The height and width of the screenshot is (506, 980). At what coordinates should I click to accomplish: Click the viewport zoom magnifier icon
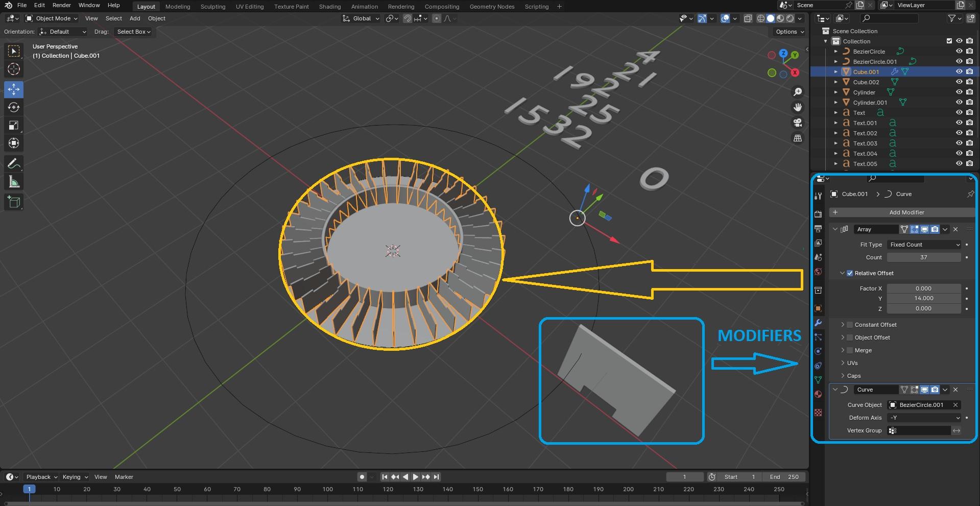[797, 92]
